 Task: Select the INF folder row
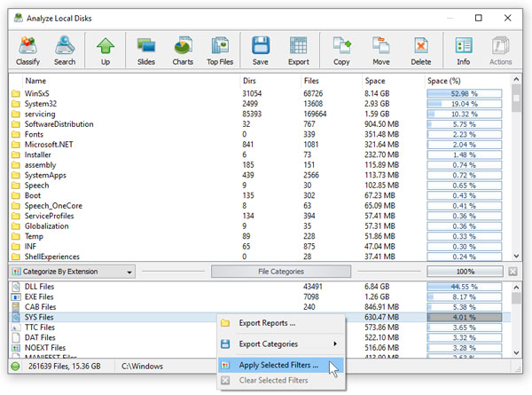click(x=260, y=246)
